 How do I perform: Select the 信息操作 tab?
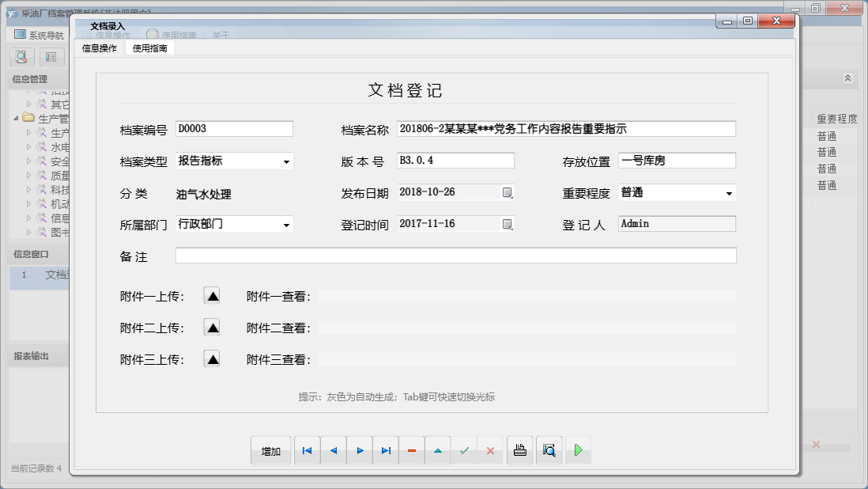98,47
